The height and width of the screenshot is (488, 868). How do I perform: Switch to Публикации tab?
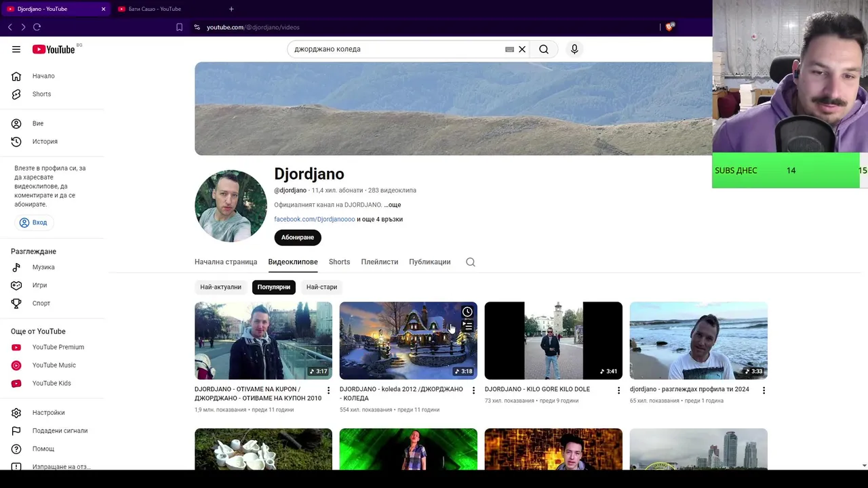click(x=429, y=262)
